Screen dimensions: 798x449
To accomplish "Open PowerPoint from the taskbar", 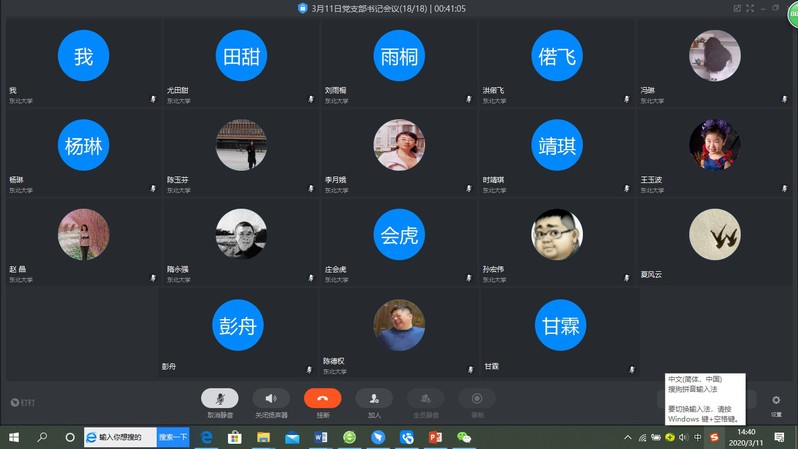I will click(x=435, y=437).
